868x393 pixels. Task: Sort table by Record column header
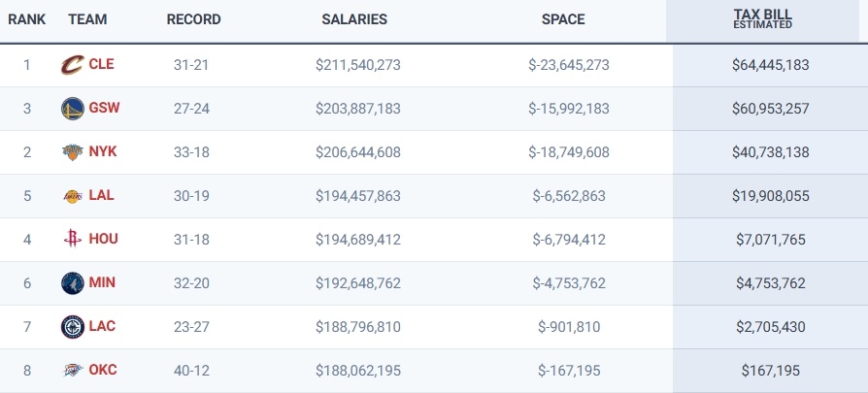[x=193, y=19]
